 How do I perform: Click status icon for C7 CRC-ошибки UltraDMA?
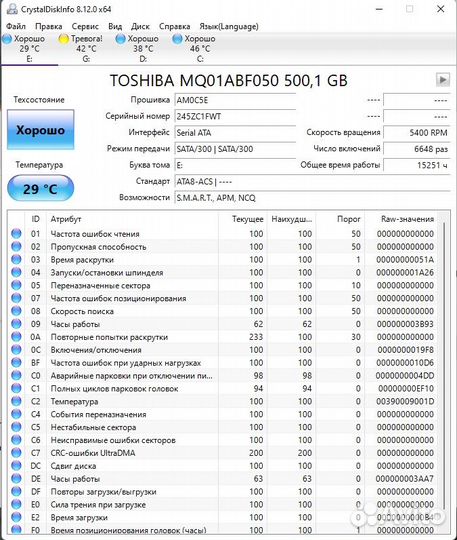pos(16,453)
